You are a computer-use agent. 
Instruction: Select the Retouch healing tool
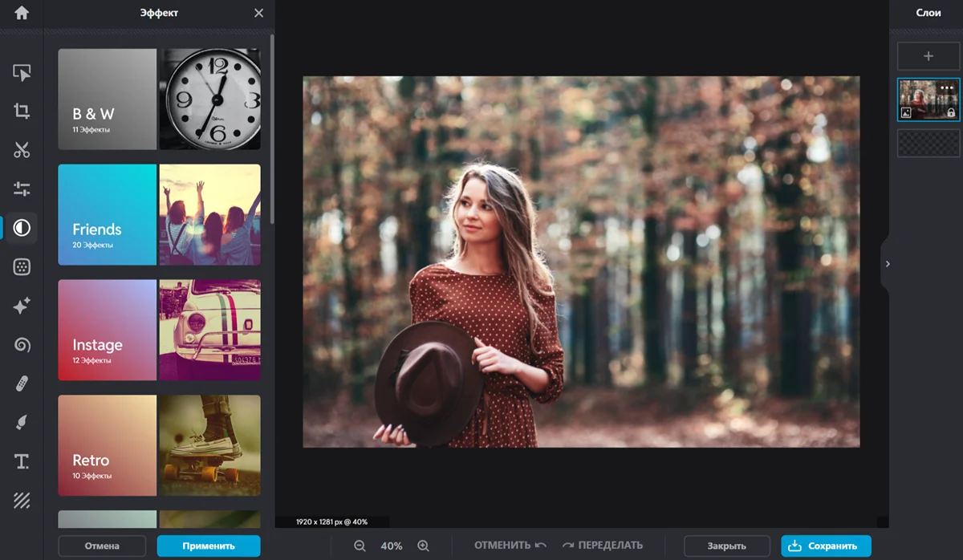(x=22, y=383)
